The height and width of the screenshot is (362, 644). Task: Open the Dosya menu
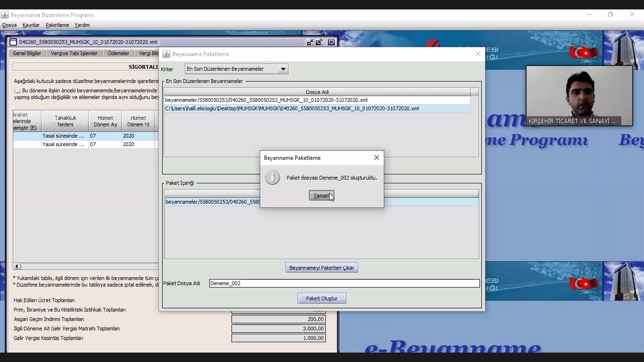(9, 25)
